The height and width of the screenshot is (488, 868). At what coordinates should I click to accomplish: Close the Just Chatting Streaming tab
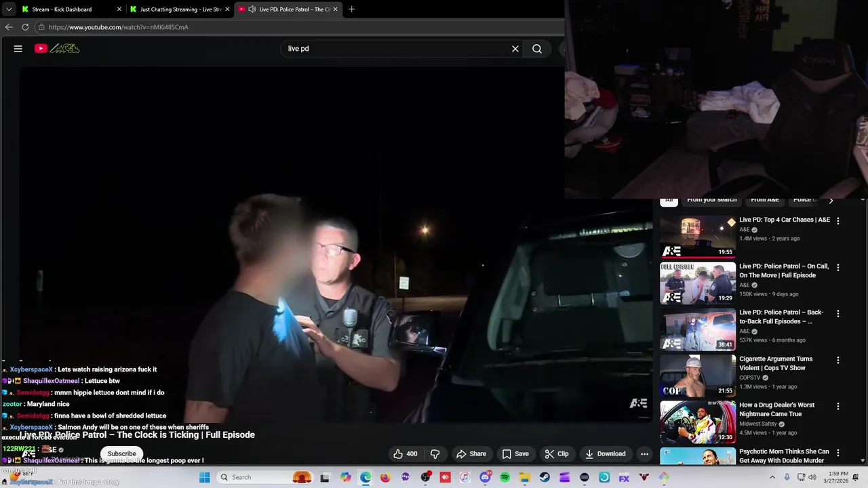point(227,9)
